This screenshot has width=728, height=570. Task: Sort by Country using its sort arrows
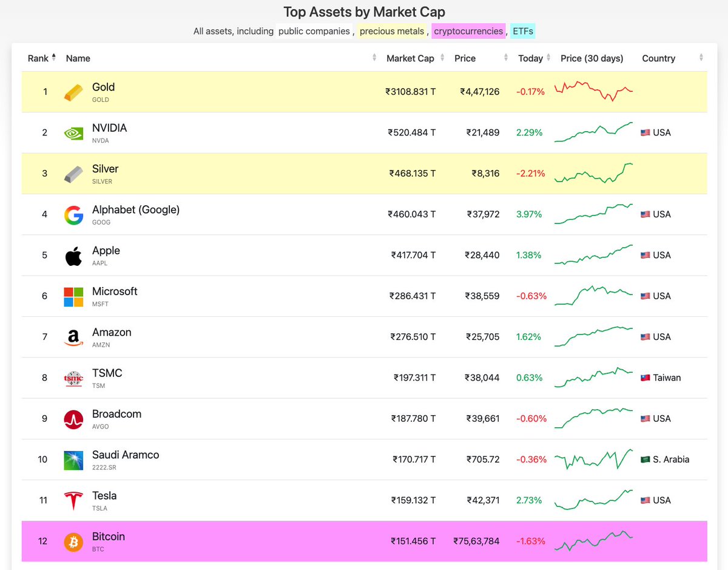point(701,58)
